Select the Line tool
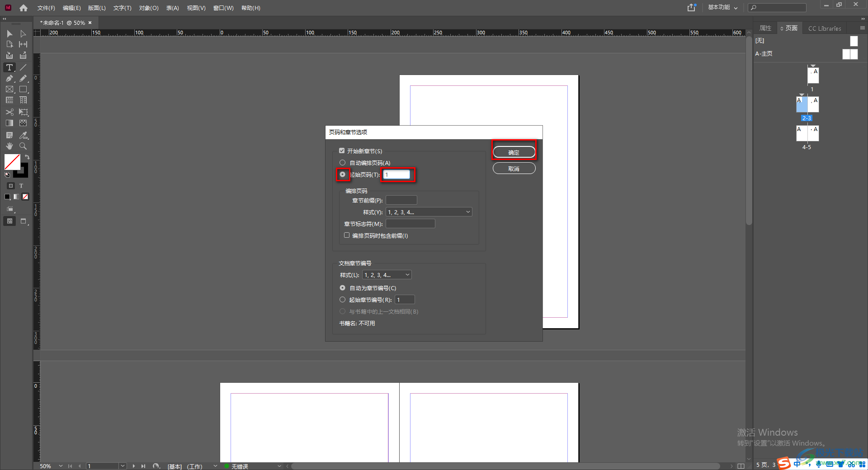The image size is (868, 470). point(23,67)
